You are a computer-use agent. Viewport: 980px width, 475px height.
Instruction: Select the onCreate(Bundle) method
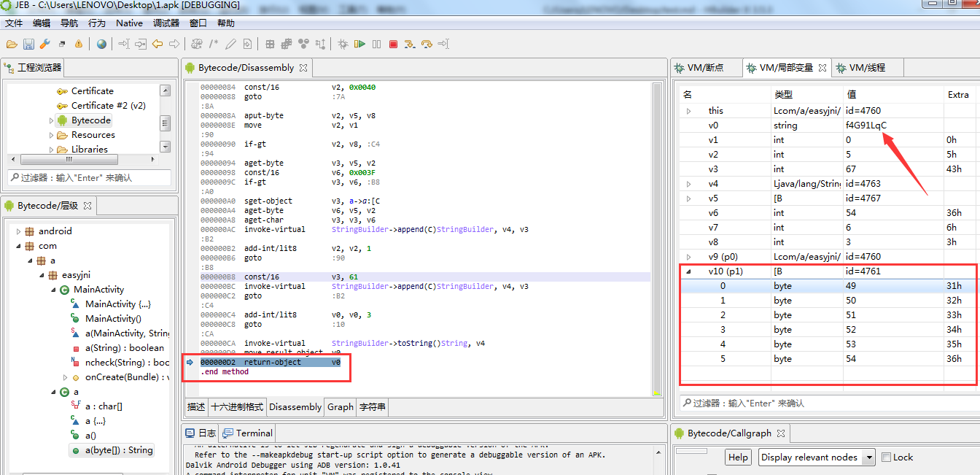click(x=121, y=377)
